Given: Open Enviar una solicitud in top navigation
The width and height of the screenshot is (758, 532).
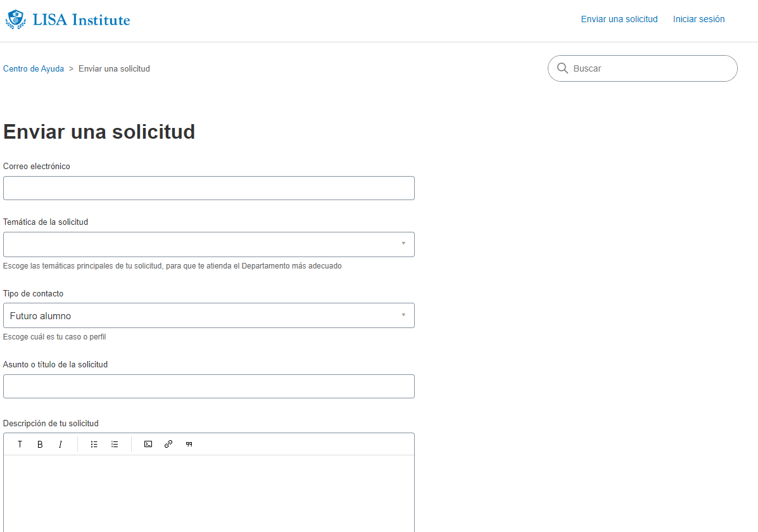Looking at the screenshot, I should pos(619,19).
